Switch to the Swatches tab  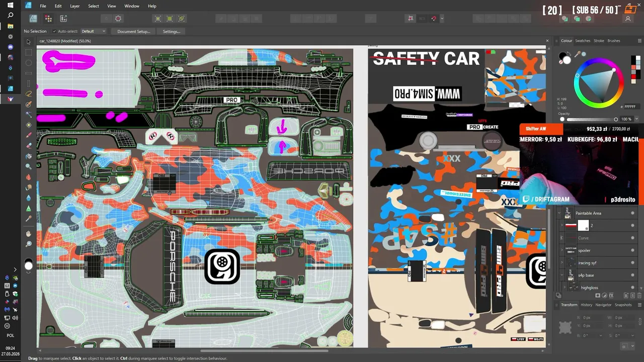click(x=583, y=41)
